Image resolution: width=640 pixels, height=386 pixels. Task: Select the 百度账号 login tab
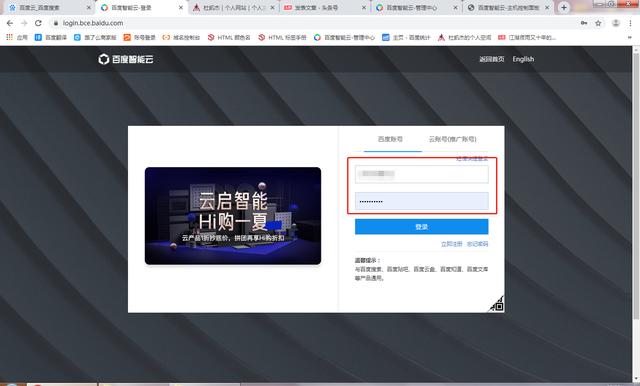point(390,139)
